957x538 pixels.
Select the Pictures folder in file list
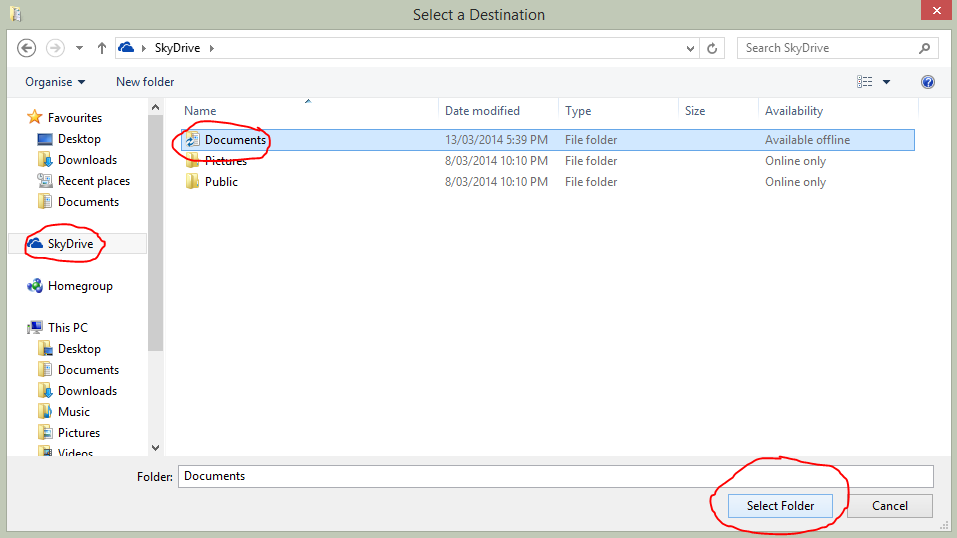(225, 161)
